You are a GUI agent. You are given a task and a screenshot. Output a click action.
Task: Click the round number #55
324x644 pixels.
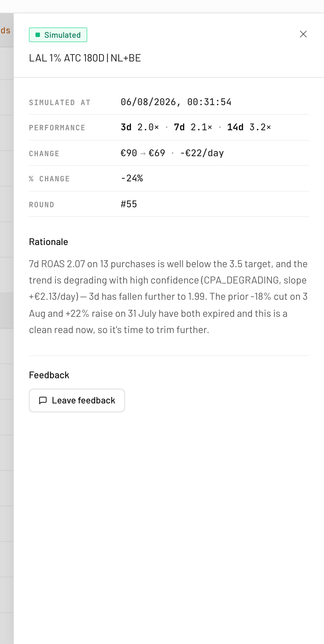click(129, 204)
